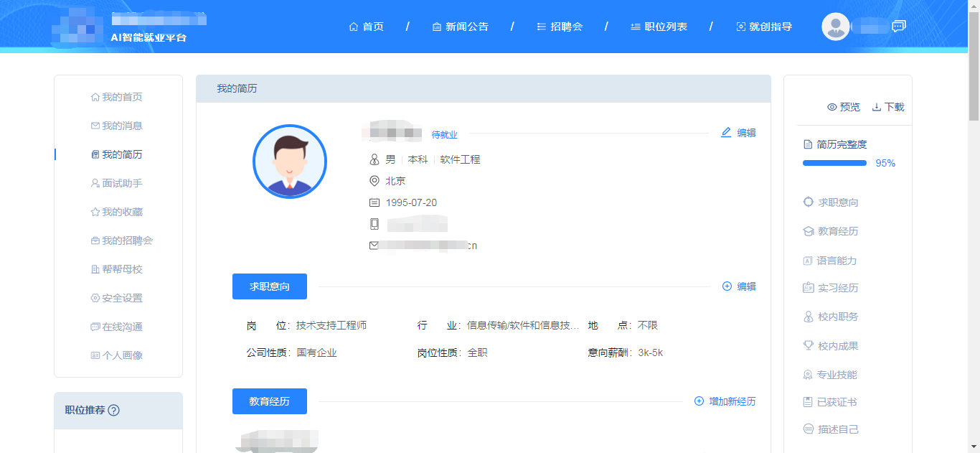Image resolution: width=980 pixels, height=453 pixels.
Task: Click the 简历完整度 progress bar
Action: point(834,163)
